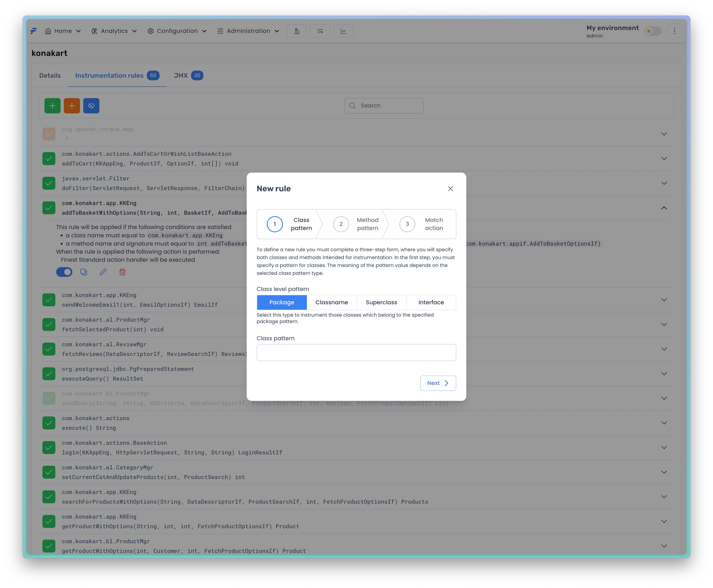Click the search magnifier icon
The image size is (713, 588).
[x=352, y=106]
